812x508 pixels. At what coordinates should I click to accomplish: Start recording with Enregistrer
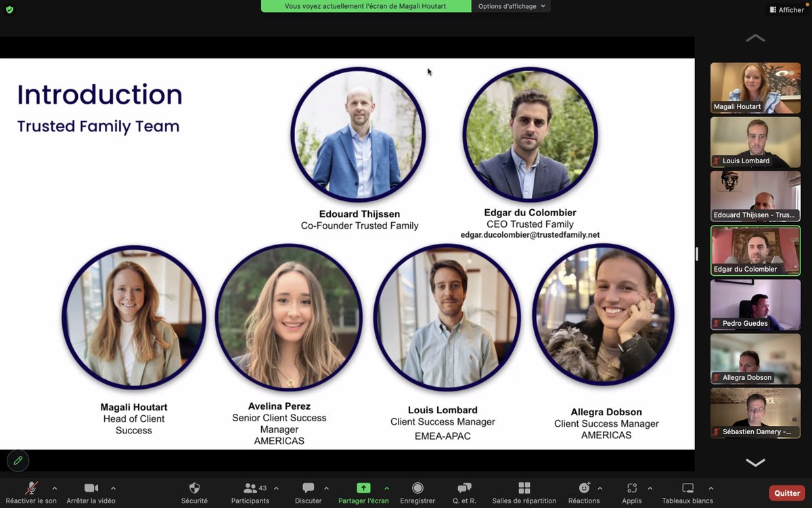click(418, 493)
